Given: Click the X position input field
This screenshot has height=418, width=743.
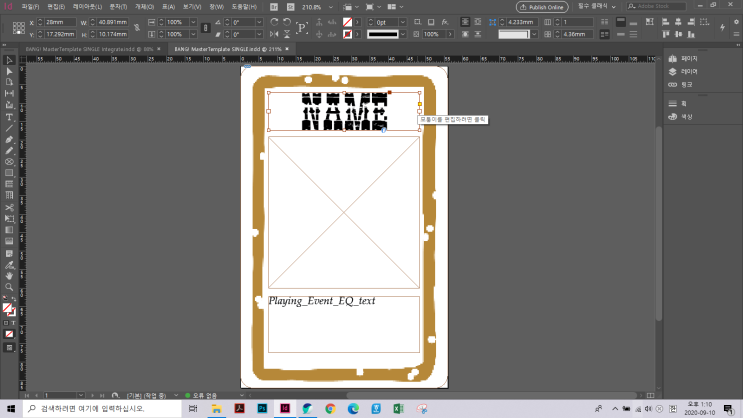Looking at the screenshot, I should pyautogui.click(x=60, y=22).
